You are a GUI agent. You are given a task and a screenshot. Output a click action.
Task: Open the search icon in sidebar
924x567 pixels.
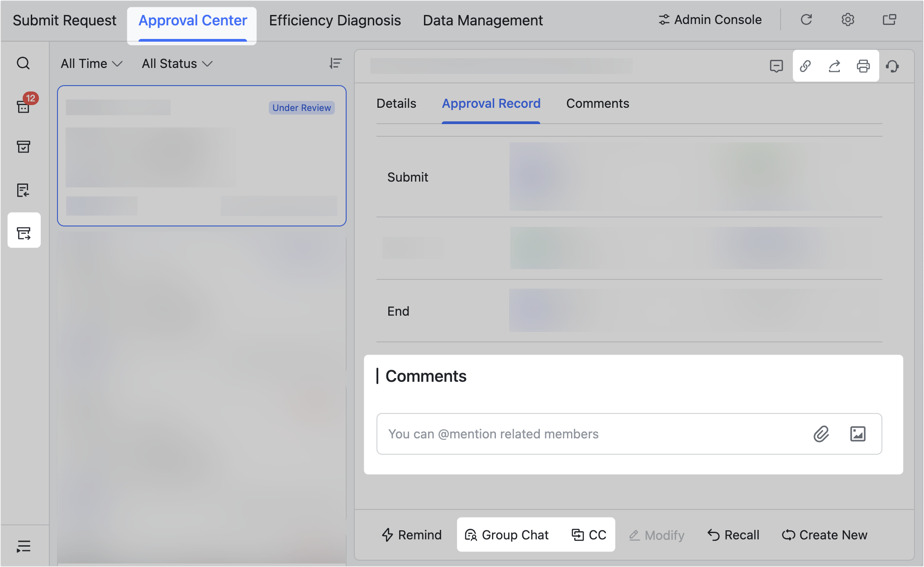24,63
